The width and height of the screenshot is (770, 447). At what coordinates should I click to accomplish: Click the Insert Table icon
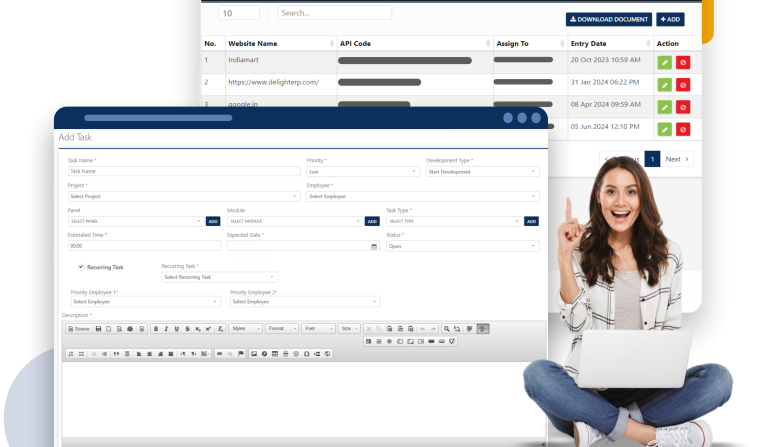click(275, 354)
